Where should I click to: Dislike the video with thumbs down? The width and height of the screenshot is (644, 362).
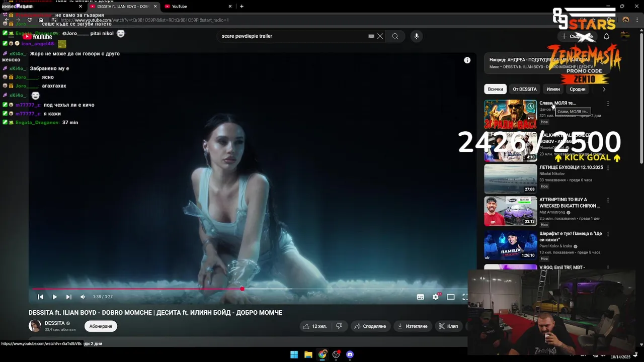coord(339,326)
